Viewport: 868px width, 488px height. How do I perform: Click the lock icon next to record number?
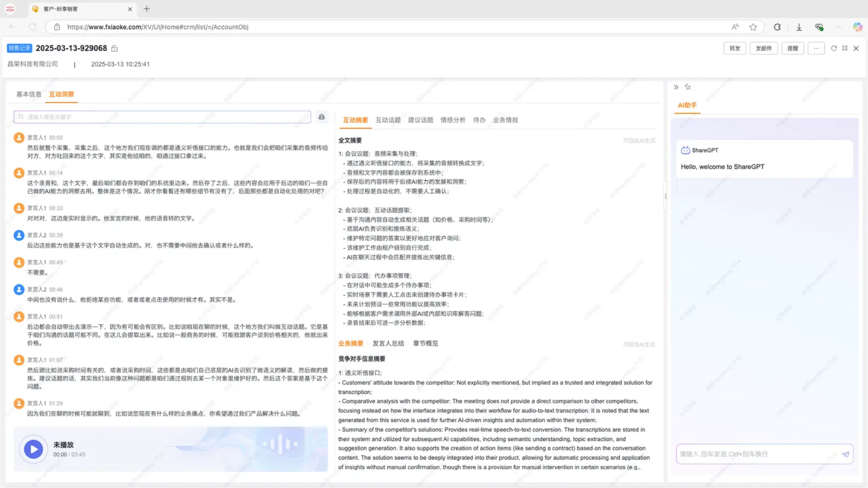pos(114,48)
